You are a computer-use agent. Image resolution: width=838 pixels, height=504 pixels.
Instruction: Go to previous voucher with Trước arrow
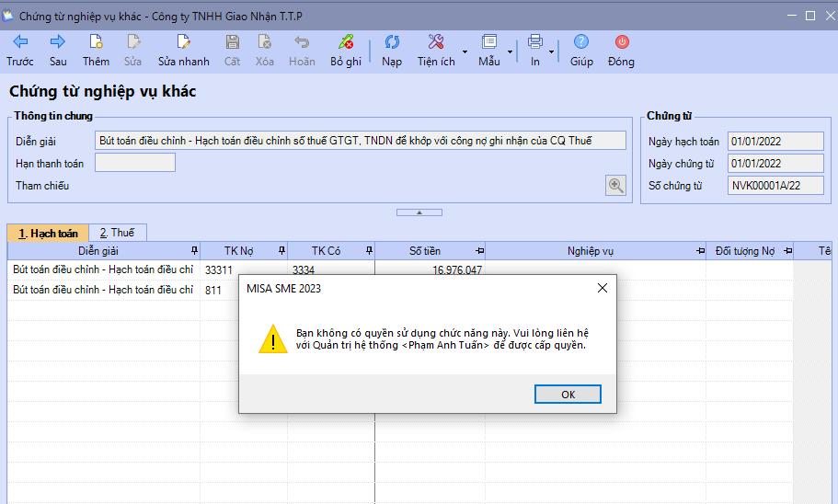click(20, 41)
